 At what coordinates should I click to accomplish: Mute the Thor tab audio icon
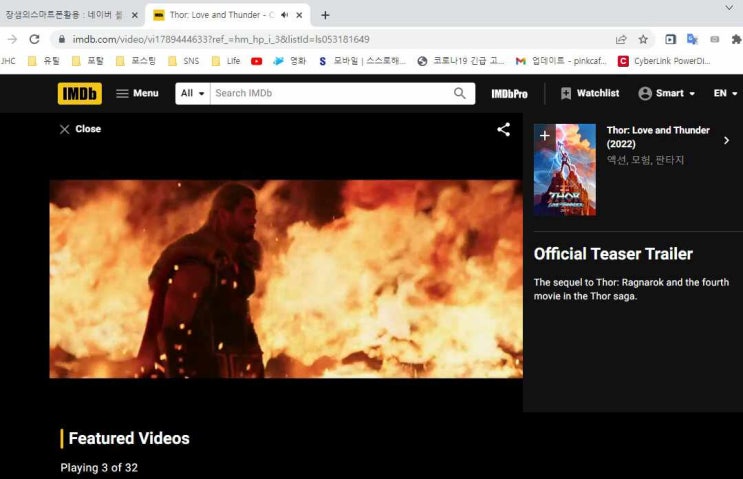(285, 15)
